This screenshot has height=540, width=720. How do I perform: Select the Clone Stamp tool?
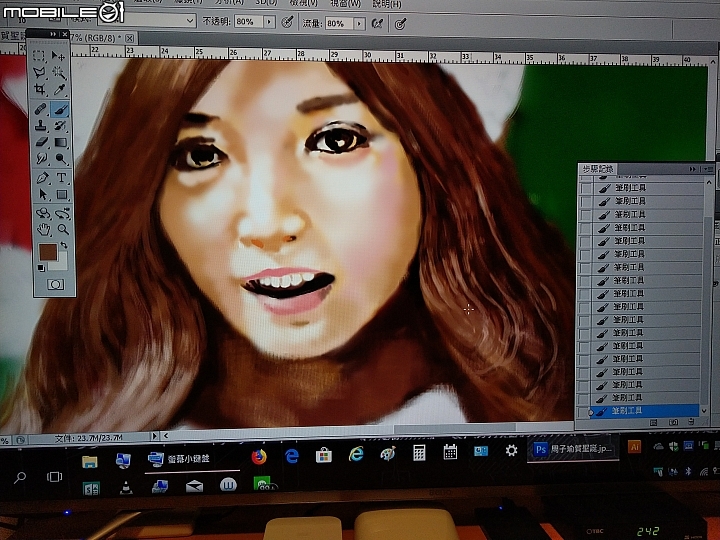[40, 125]
